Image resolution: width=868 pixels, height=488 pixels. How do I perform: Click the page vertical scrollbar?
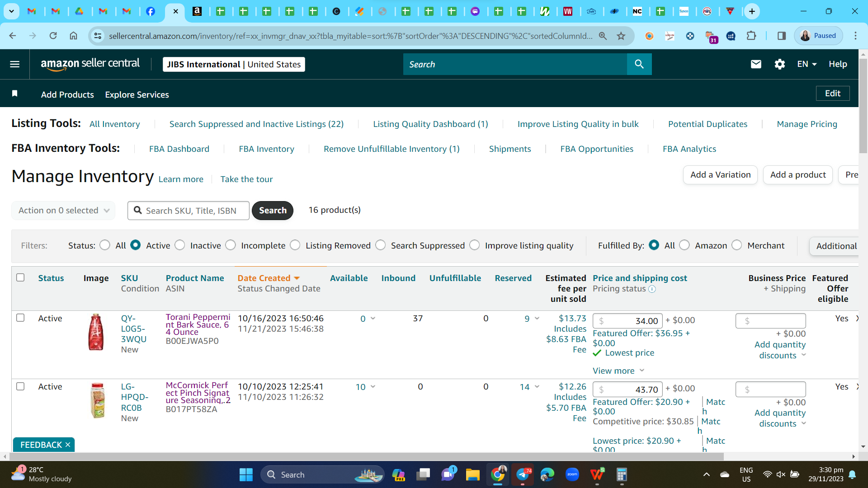(x=863, y=106)
